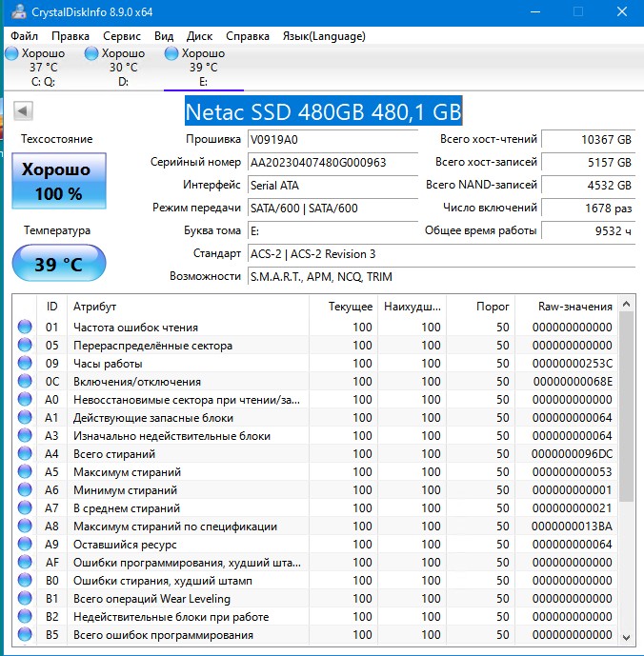Click status icon of Часы работы row
This screenshot has width=644, height=656.
25,363
